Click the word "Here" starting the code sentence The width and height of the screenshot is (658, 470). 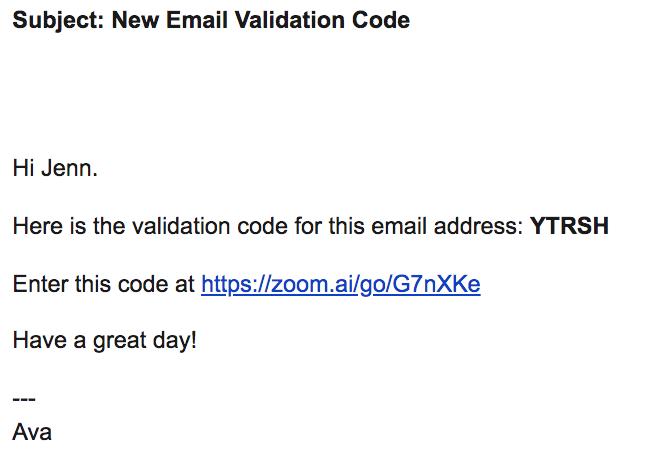click(36, 227)
